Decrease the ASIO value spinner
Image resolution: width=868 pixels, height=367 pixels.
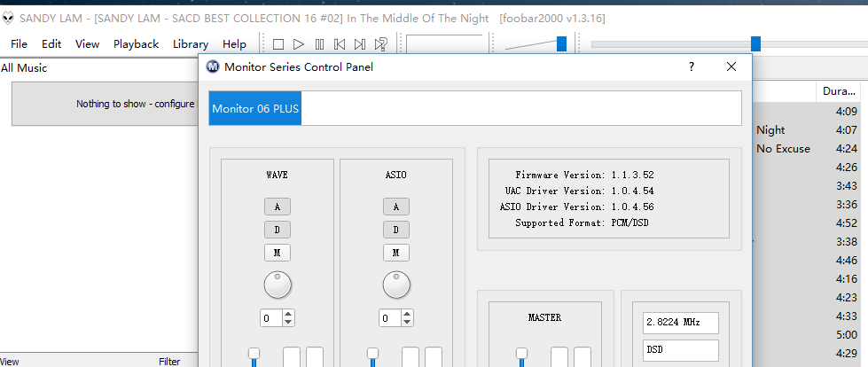click(408, 321)
